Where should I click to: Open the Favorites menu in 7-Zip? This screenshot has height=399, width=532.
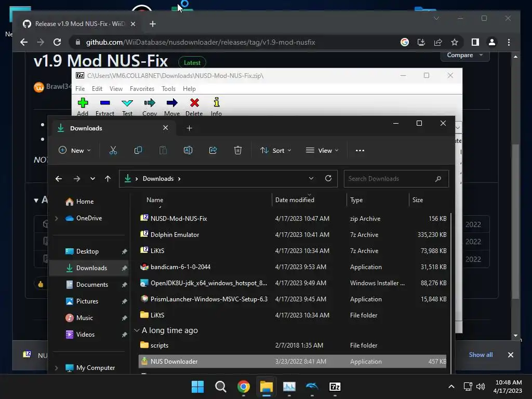coord(142,89)
